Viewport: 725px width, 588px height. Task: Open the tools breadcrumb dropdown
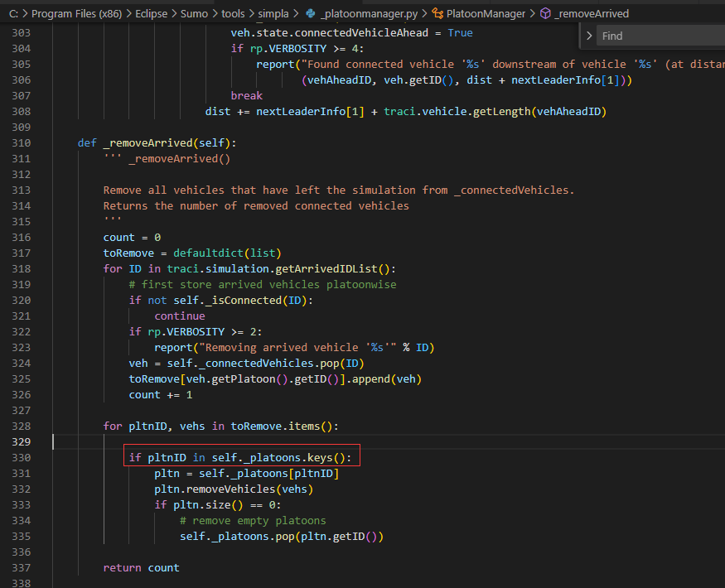point(234,13)
